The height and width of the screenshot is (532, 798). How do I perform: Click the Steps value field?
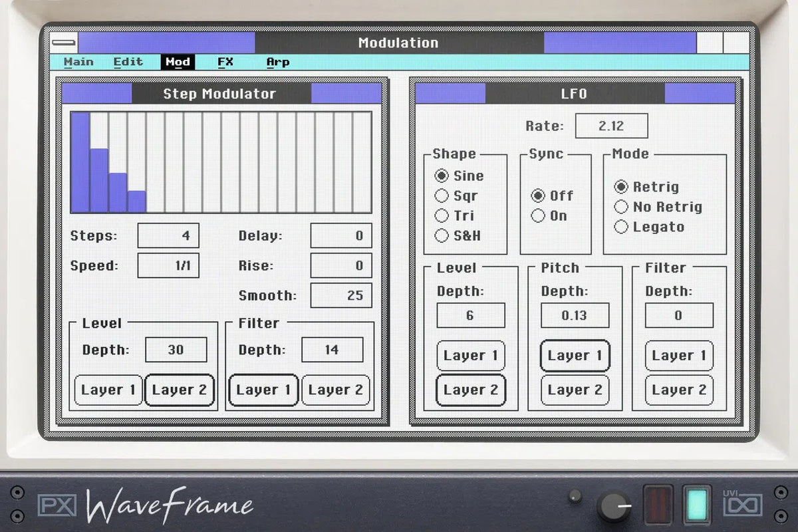(x=168, y=235)
